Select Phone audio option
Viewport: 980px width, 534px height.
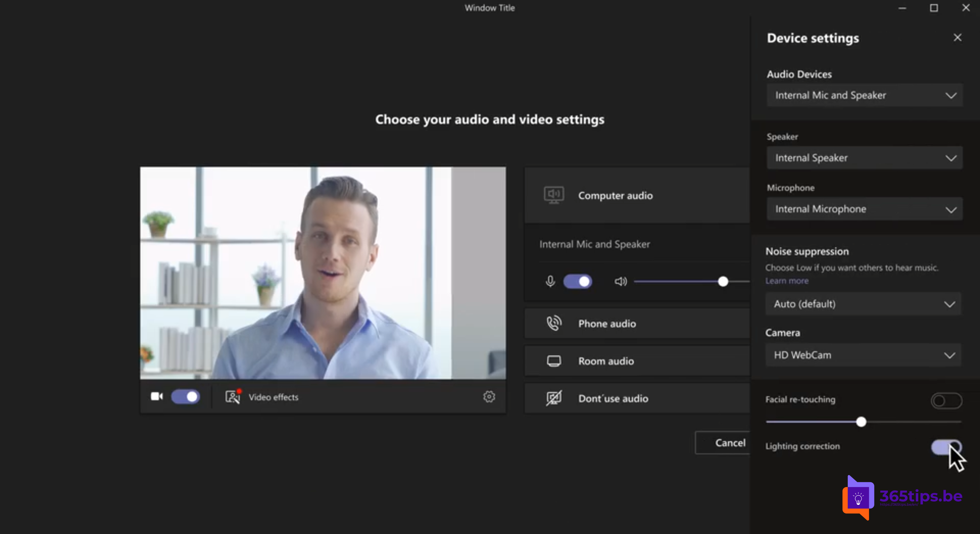click(x=636, y=323)
